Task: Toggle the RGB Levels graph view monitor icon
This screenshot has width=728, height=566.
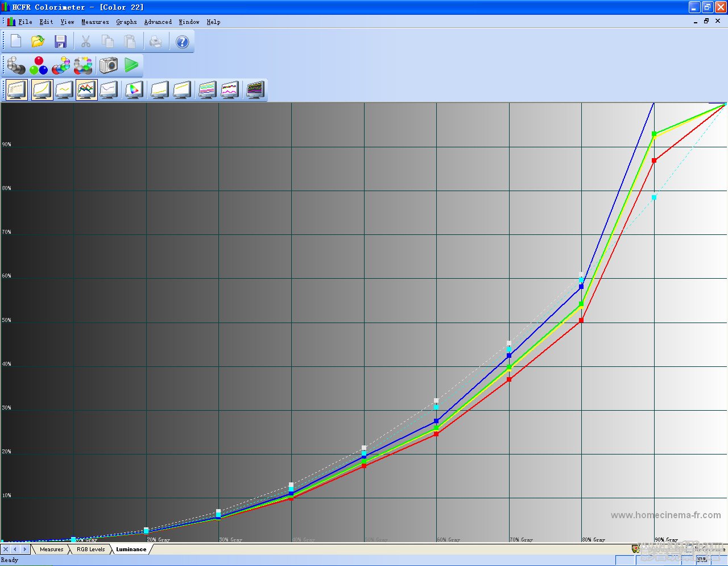Action: 86,90
